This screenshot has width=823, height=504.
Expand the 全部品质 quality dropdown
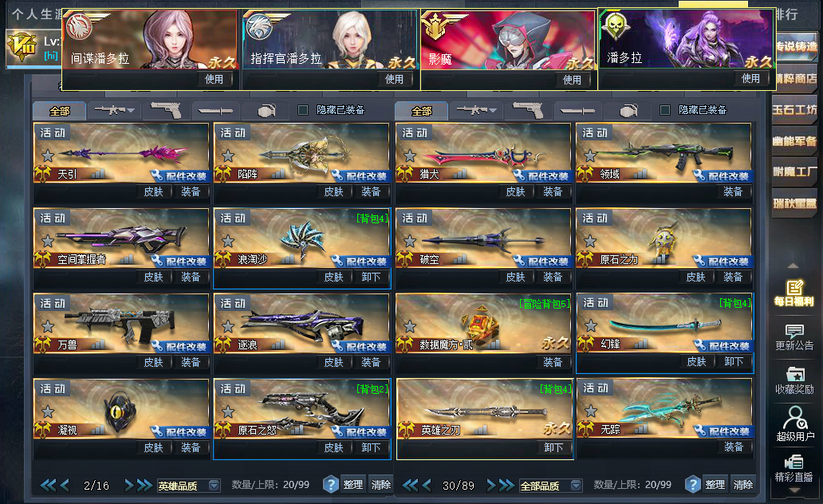pyautogui.click(x=550, y=486)
